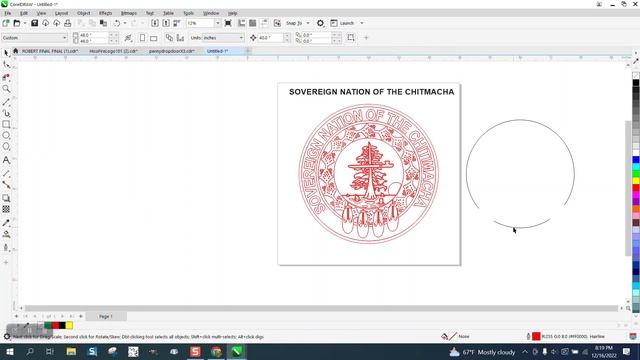
Task: Click the Open file folder icon
Action: [17, 23]
